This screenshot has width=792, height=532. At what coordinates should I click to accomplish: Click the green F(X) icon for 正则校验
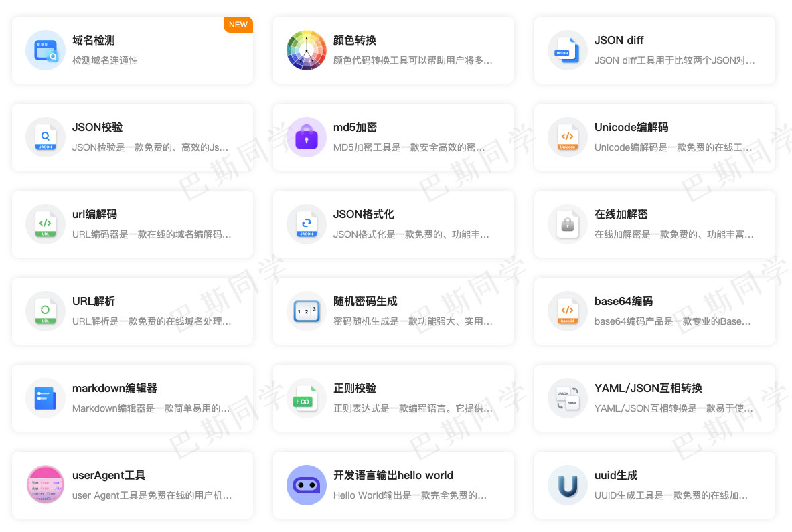(x=307, y=398)
